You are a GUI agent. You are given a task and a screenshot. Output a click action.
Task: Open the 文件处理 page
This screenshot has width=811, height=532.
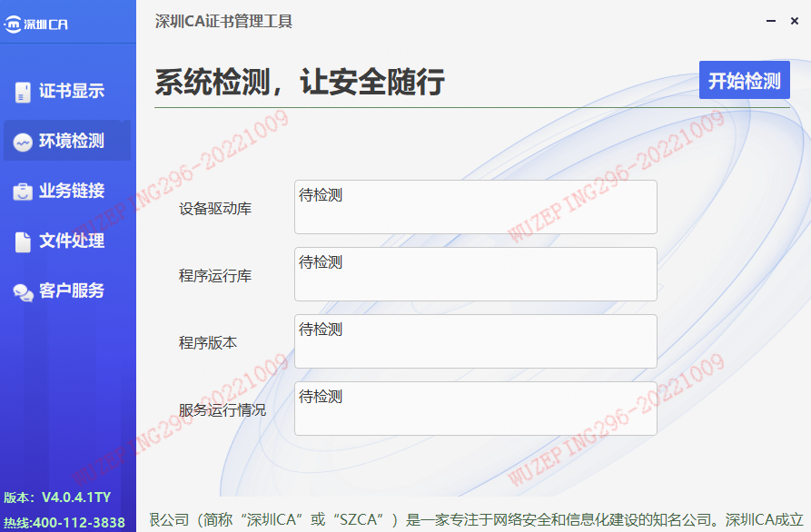[71, 241]
